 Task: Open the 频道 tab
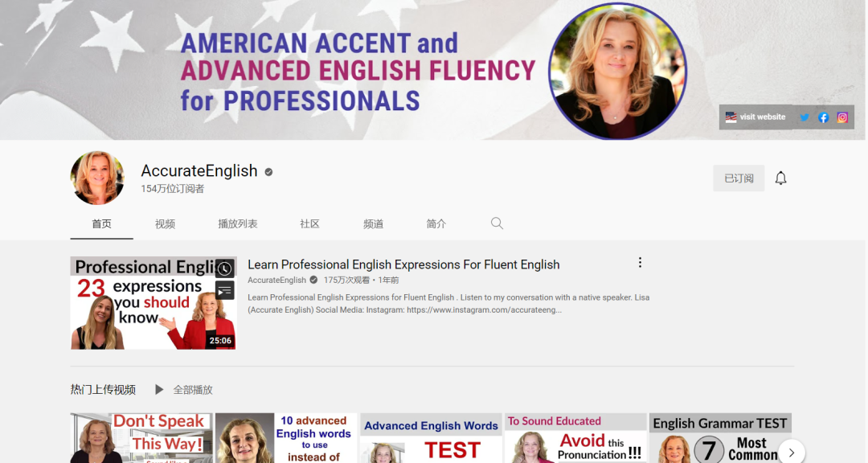tap(373, 223)
